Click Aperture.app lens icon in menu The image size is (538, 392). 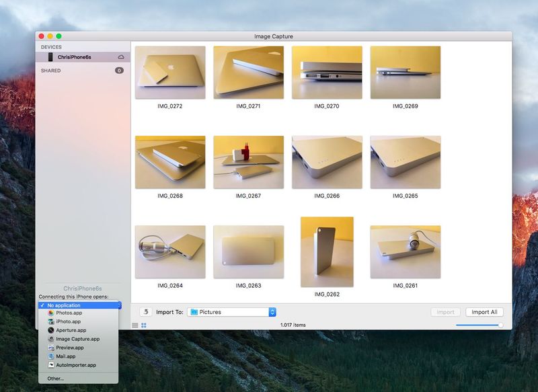(51, 330)
